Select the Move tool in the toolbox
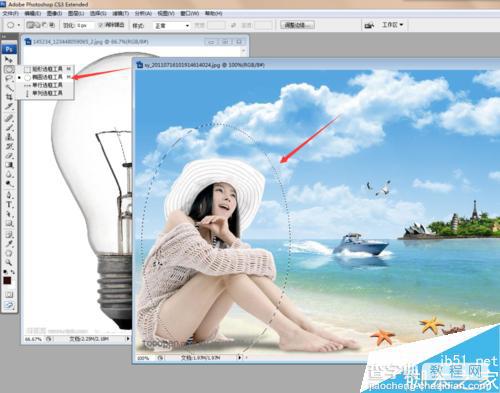 pyautogui.click(x=9, y=60)
